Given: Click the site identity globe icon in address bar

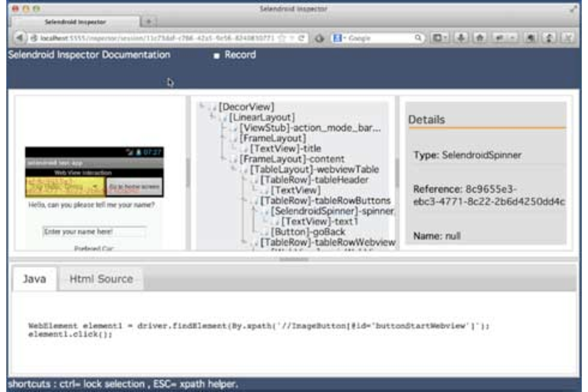Looking at the screenshot, I should (34, 38).
